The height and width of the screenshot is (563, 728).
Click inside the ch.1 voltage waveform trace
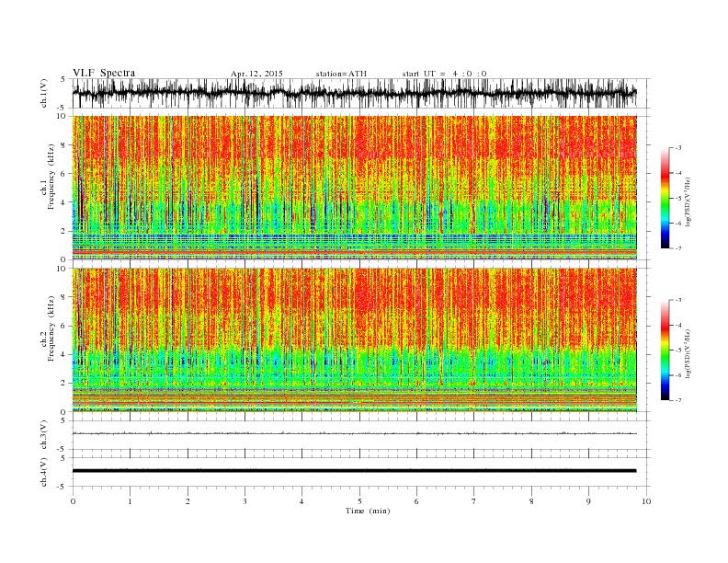pos(354,93)
